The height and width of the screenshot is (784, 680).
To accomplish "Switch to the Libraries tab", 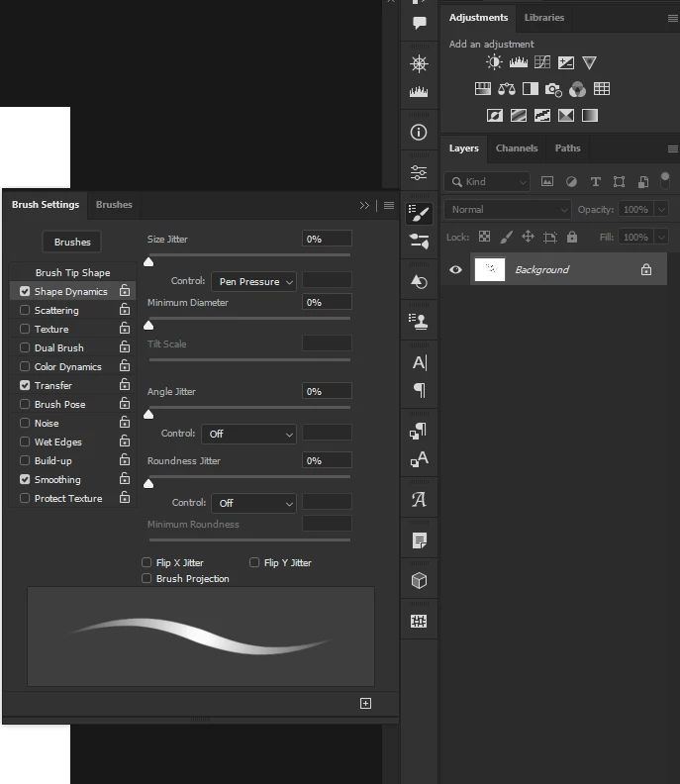I will coord(544,18).
